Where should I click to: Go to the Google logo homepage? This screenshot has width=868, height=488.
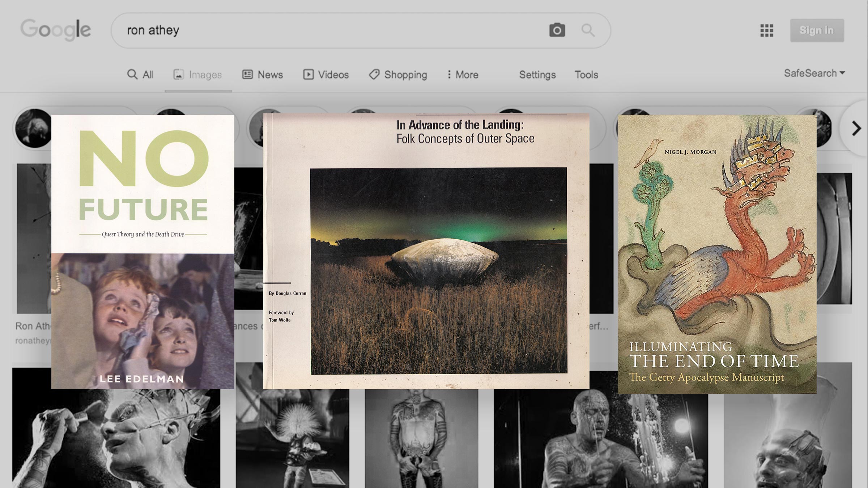[x=55, y=30]
